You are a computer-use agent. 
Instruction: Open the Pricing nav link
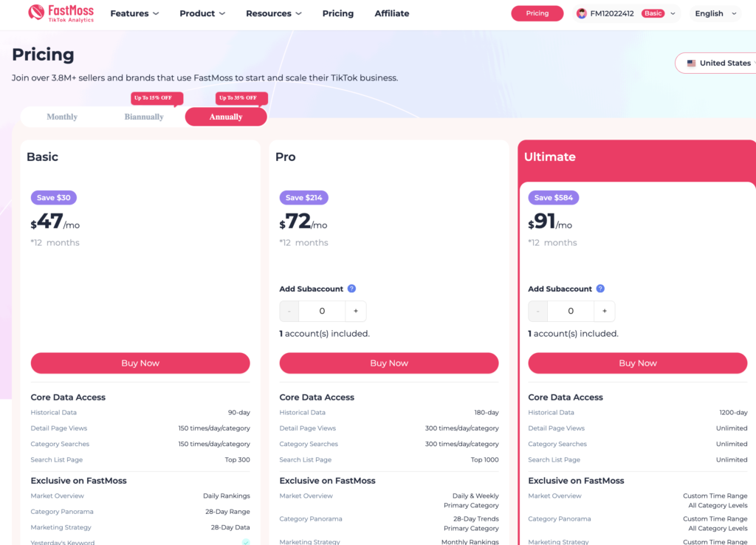click(338, 13)
